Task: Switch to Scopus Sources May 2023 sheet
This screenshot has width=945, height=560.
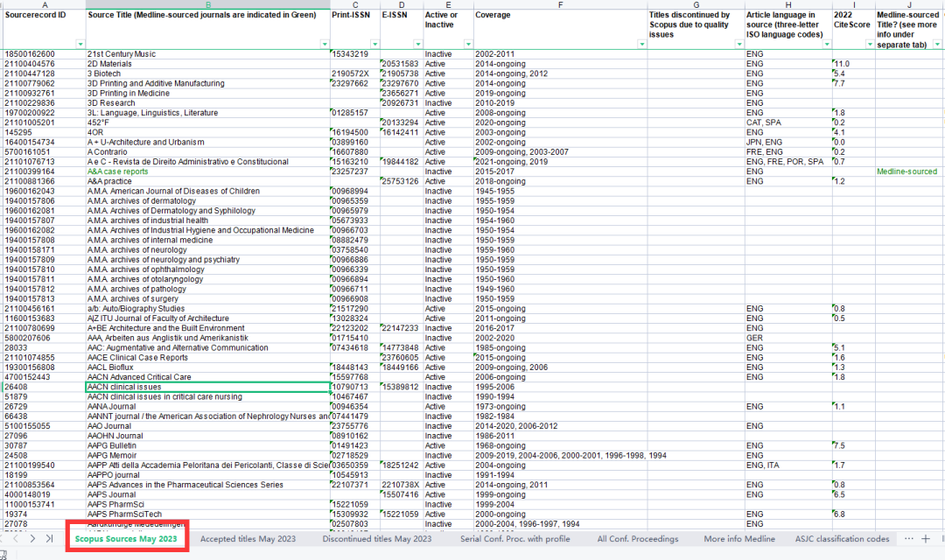Action: point(126,539)
